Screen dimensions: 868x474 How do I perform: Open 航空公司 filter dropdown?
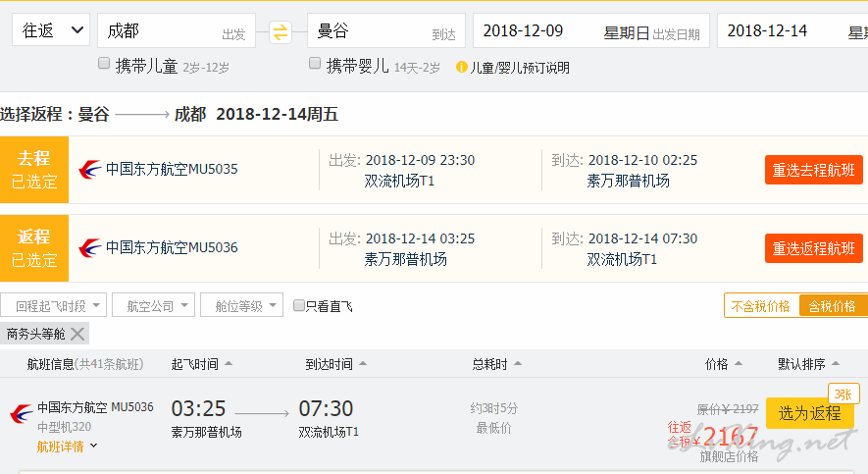pos(153,305)
